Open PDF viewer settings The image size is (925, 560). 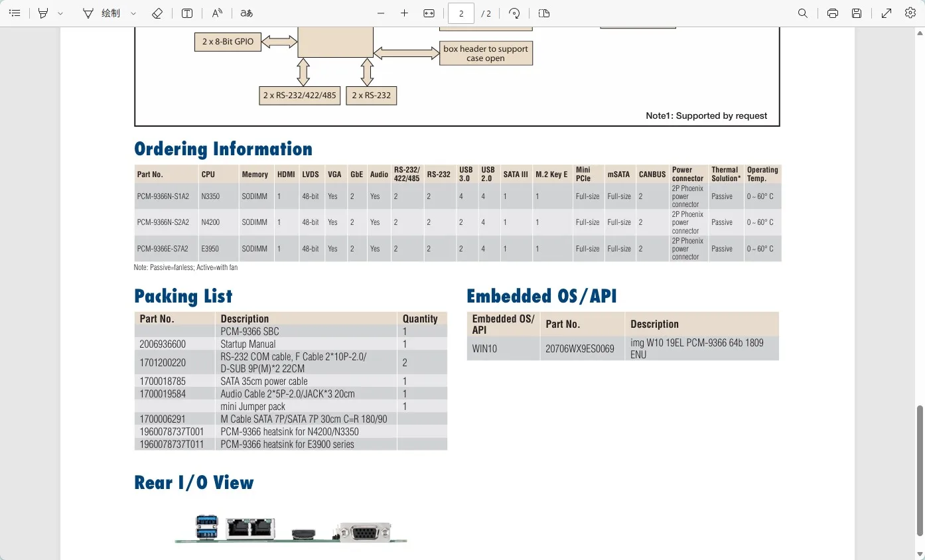pos(910,13)
